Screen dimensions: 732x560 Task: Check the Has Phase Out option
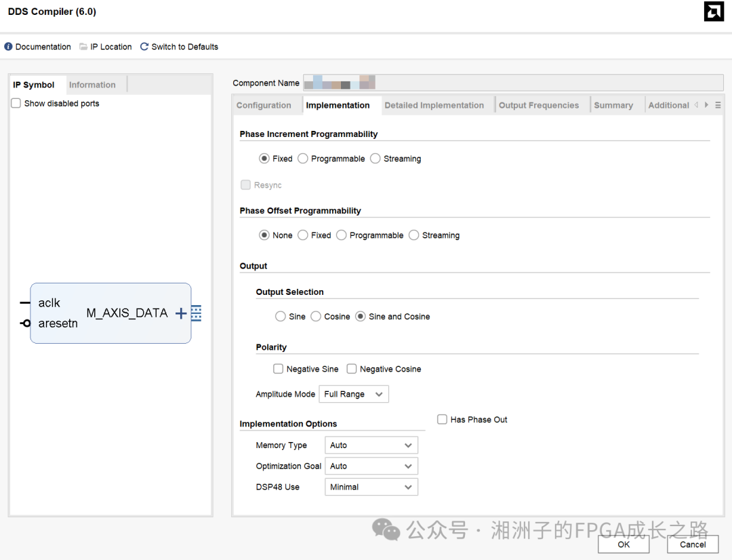pos(442,420)
